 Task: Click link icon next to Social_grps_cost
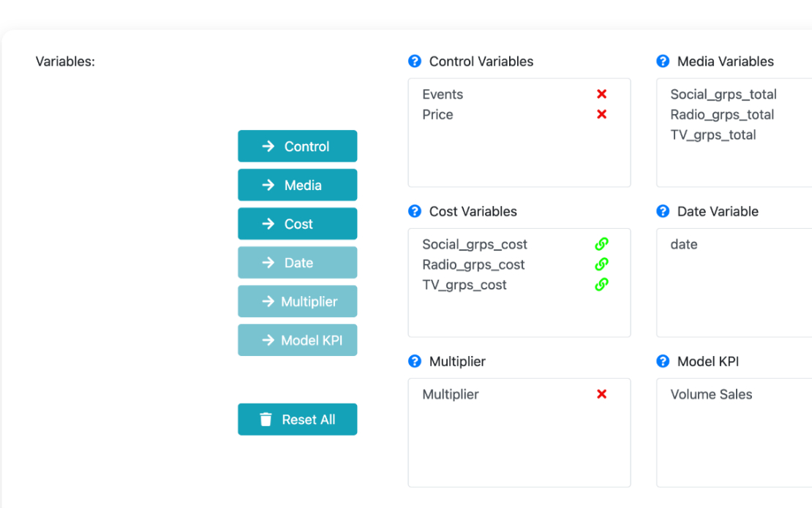tap(601, 244)
